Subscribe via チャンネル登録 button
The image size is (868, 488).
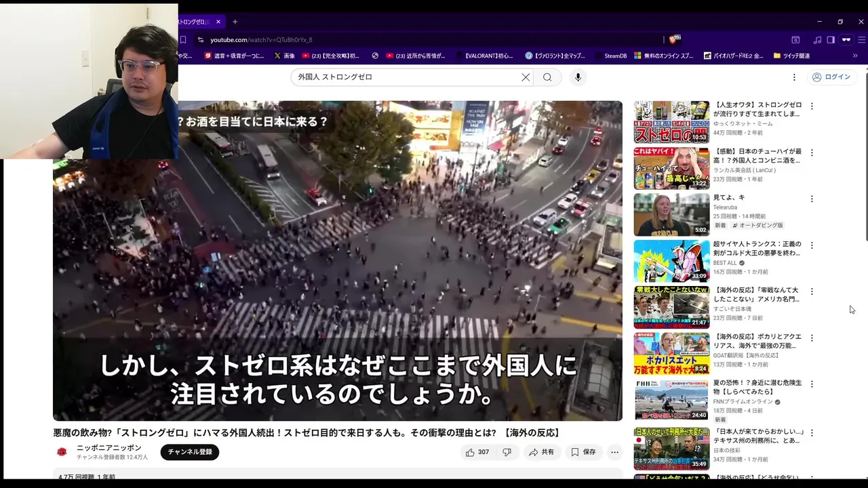[x=190, y=452]
